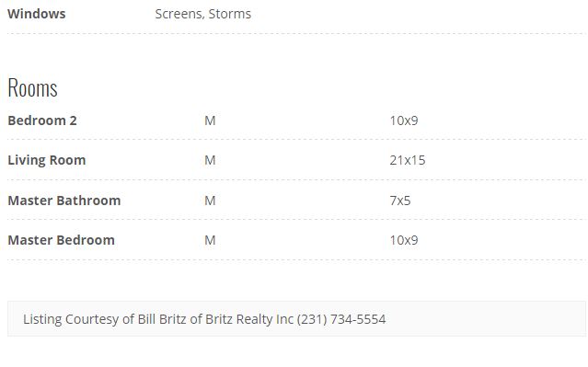
Task: Click the Rooms section heading
Action: coord(32,87)
